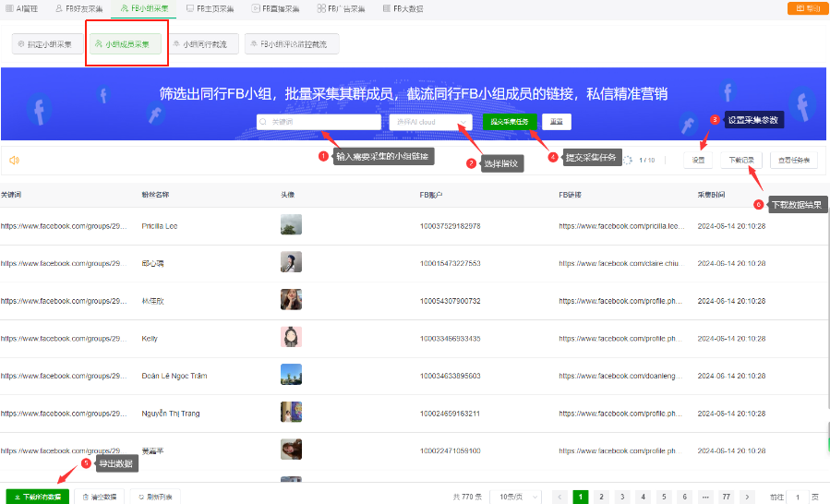Open facebook.com/pricilla.lee link
830x504 pixels.
(x=621, y=226)
